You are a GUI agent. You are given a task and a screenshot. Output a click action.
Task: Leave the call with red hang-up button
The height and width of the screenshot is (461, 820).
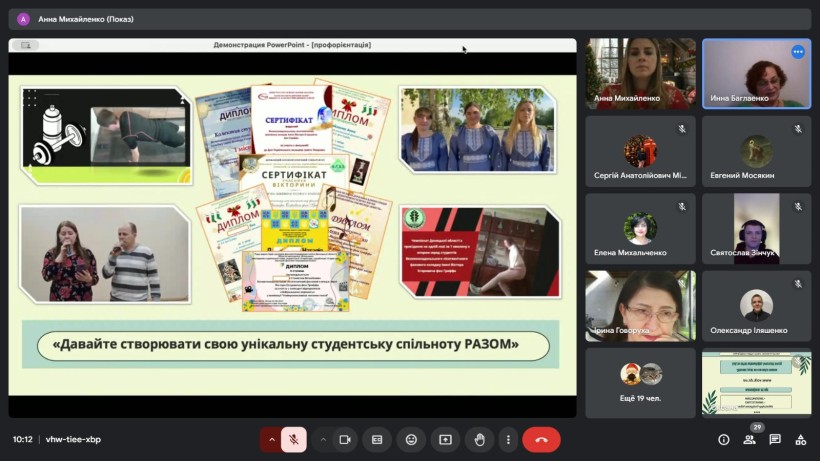tap(541, 439)
